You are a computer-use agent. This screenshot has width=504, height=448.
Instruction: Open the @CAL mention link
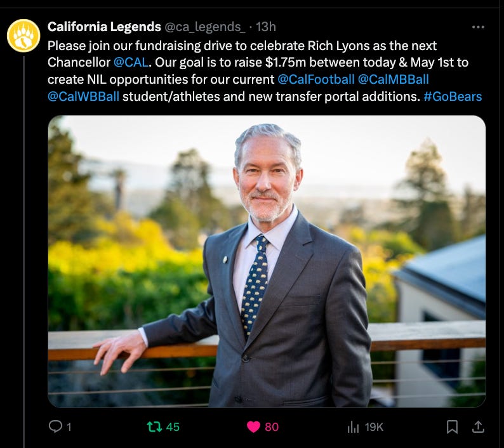(131, 62)
